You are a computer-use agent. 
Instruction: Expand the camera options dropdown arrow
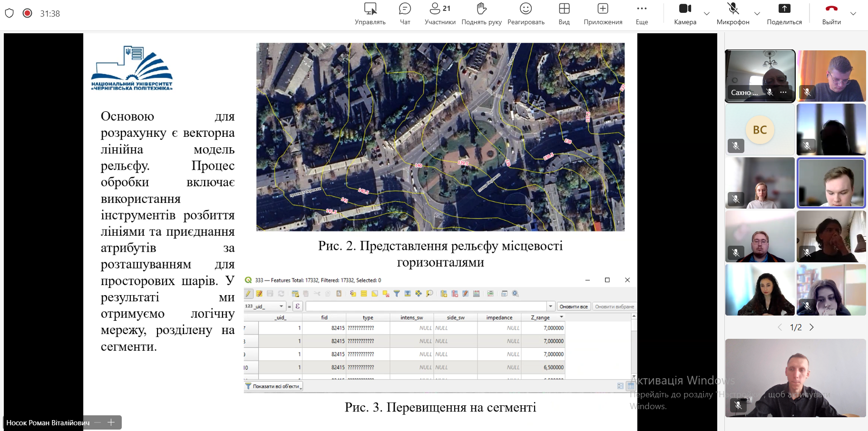coord(707,14)
